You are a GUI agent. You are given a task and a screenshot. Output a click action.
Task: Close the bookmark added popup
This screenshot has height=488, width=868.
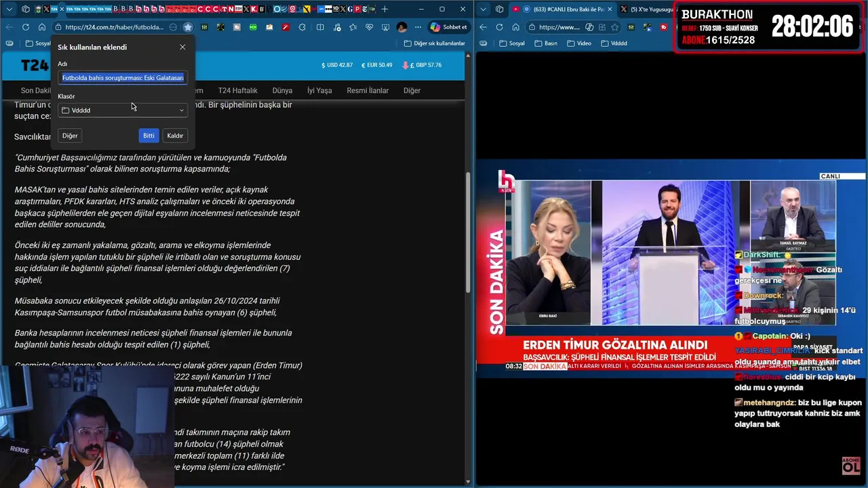click(x=182, y=47)
